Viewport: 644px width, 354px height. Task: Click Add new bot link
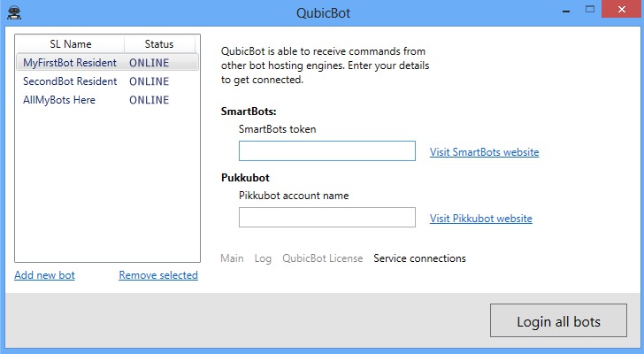pyautogui.click(x=44, y=275)
